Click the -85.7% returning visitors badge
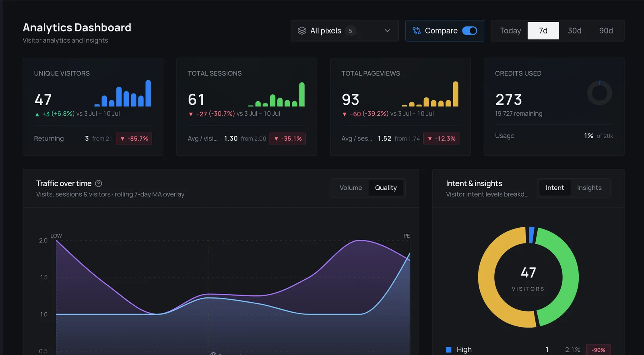This screenshot has width=644, height=355. pos(134,139)
